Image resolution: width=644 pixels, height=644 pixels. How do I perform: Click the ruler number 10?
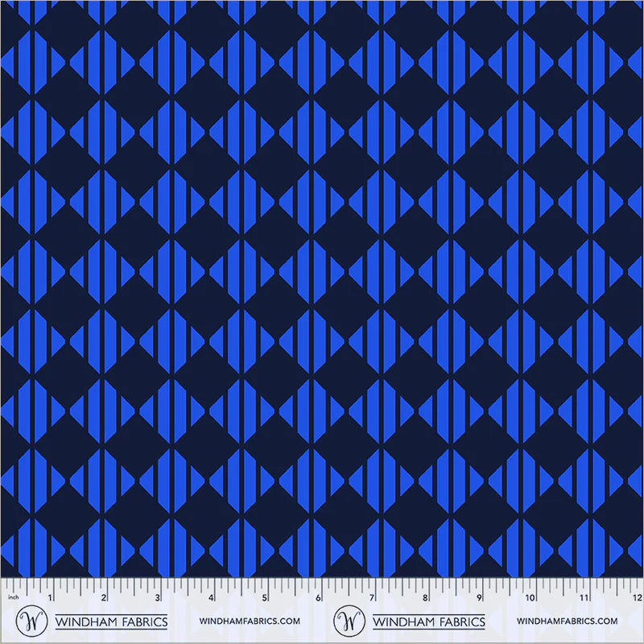click(530, 597)
